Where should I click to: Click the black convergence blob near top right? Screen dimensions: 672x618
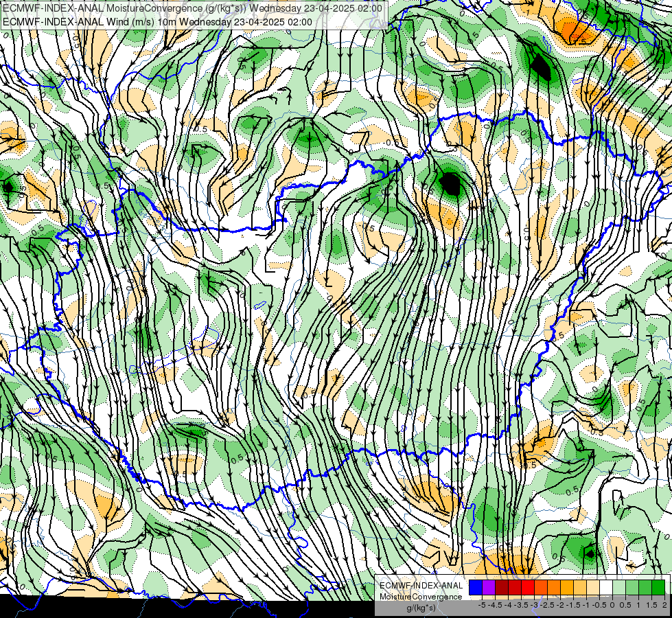[x=540, y=67]
